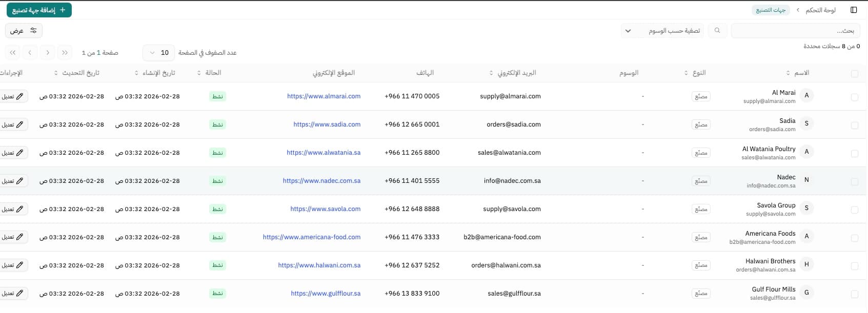
Task: Click تعديل pencil for Savola Group row
Action: 13,209
